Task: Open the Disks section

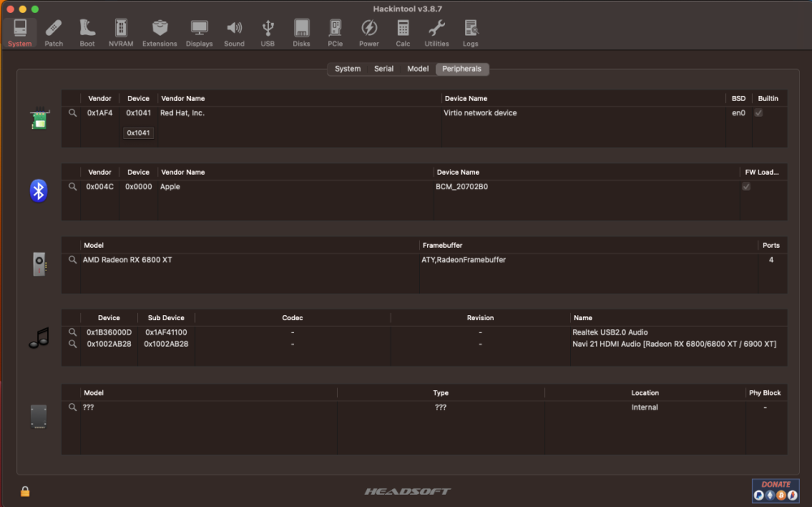Action: (301, 32)
